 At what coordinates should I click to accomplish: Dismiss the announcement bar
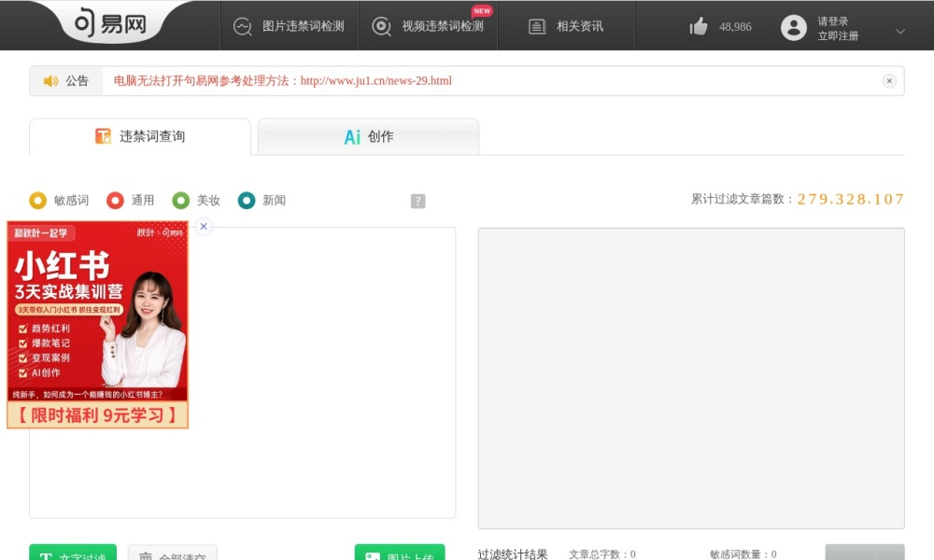[x=889, y=80]
